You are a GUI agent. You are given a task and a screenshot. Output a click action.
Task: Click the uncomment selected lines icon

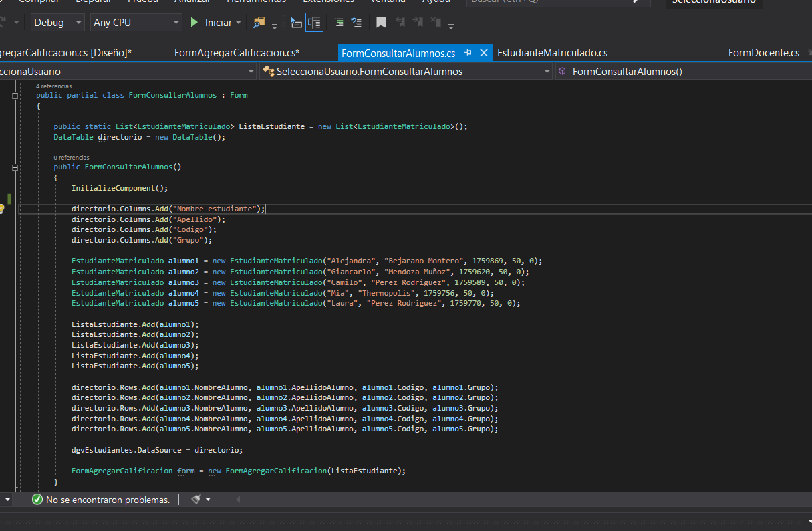tap(357, 23)
